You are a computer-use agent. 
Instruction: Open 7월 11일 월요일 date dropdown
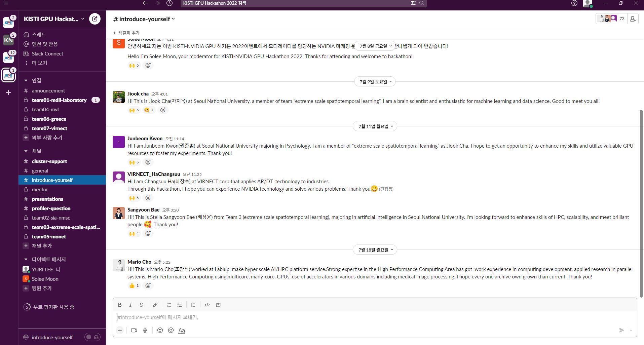point(375,126)
